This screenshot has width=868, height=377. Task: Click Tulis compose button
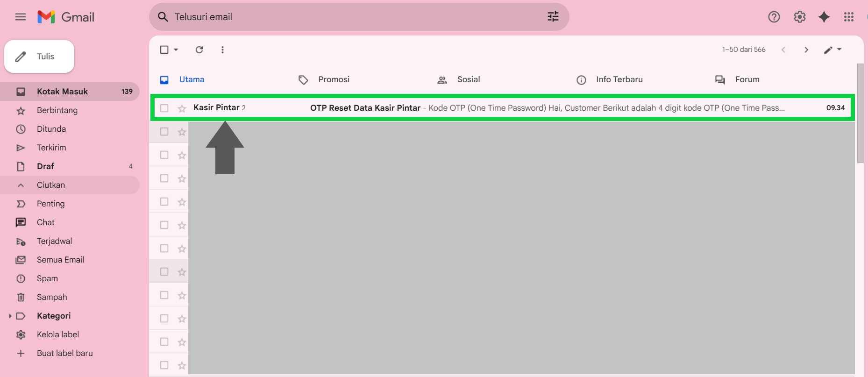point(39,57)
